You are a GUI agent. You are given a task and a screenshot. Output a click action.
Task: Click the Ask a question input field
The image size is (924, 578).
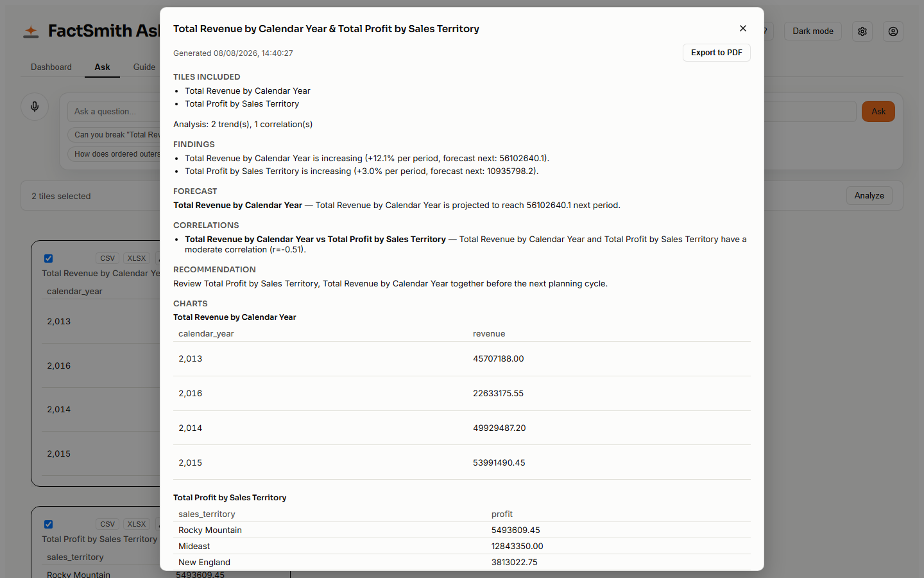(x=461, y=111)
